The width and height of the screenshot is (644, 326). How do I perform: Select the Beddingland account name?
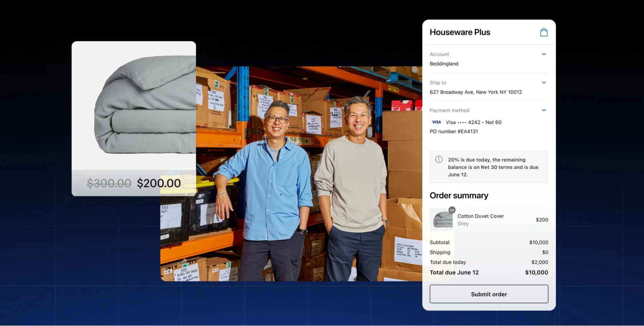click(x=444, y=63)
